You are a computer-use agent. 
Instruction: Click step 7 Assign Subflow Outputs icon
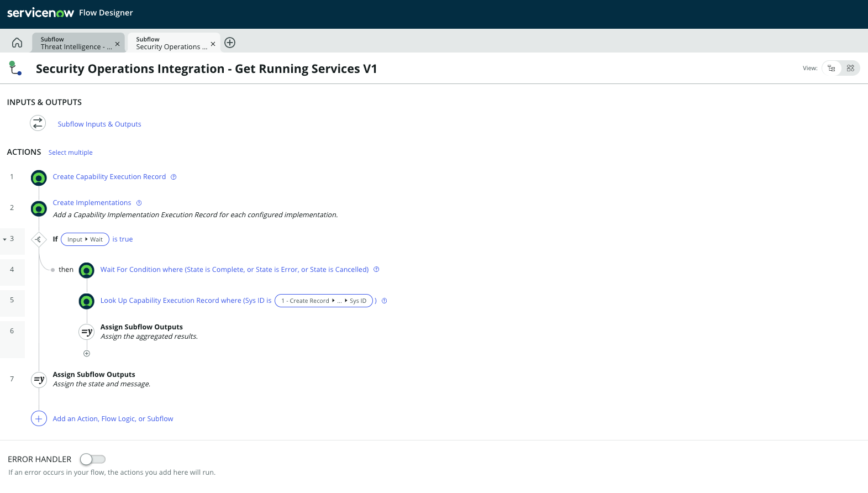[x=39, y=379]
